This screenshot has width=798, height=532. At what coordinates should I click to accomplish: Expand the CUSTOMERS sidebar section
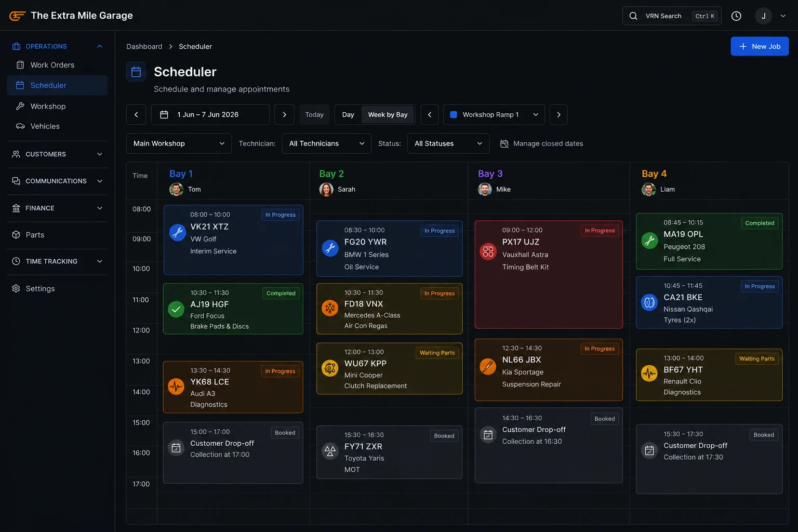click(57, 154)
